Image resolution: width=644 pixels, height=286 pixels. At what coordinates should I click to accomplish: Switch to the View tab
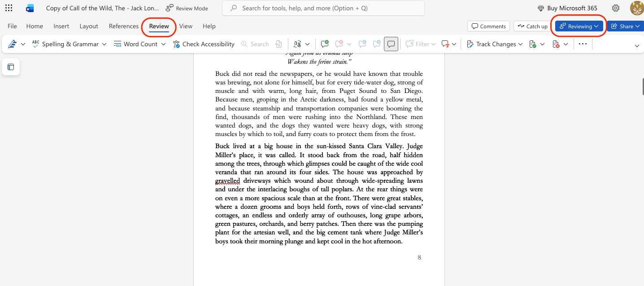(x=186, y=26)
